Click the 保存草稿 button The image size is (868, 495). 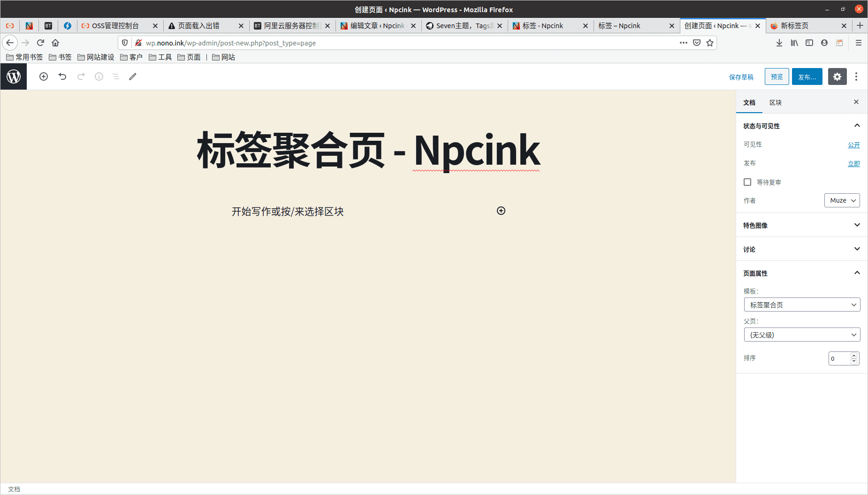(x=741, y=76)
